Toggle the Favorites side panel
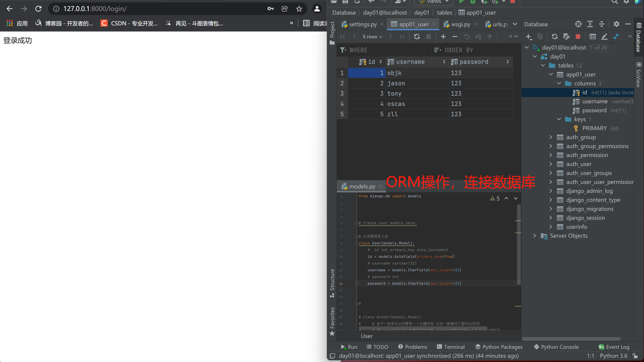 (332, 321)
